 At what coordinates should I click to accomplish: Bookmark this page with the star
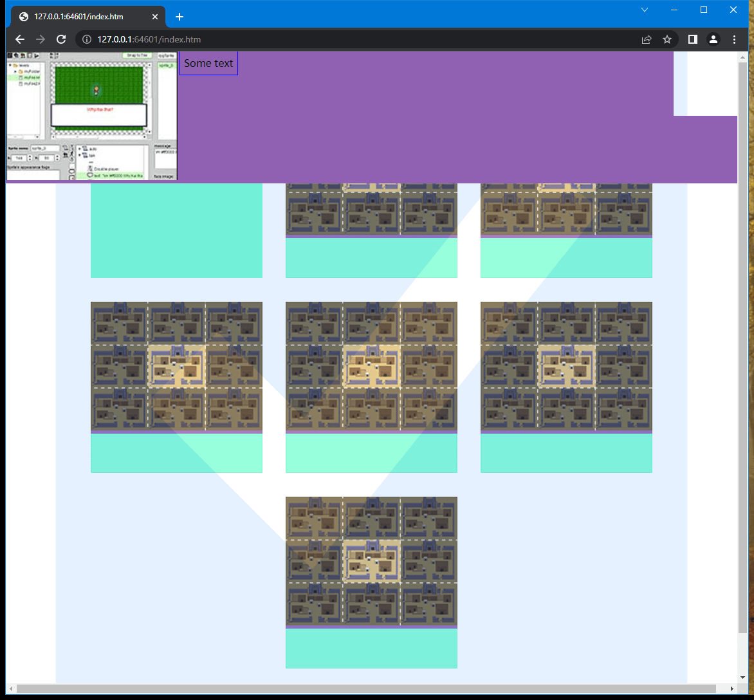pos(667,39)
